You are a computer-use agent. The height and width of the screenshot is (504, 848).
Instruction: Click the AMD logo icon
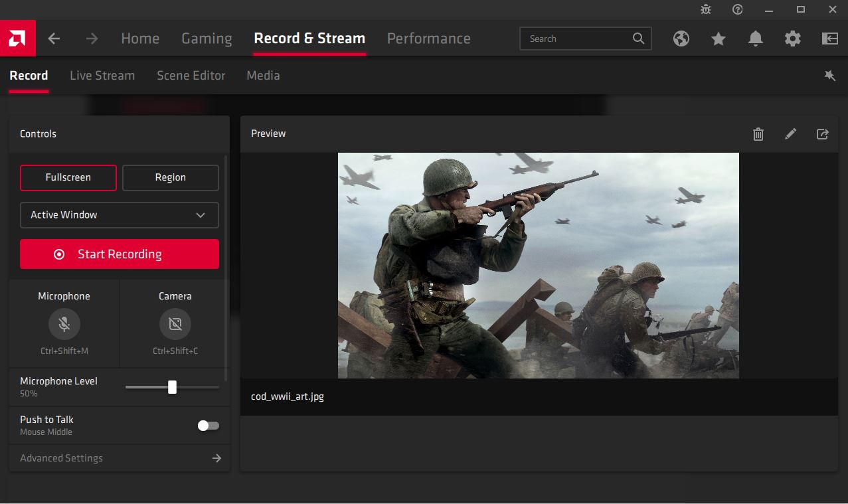tap(17, 39)
